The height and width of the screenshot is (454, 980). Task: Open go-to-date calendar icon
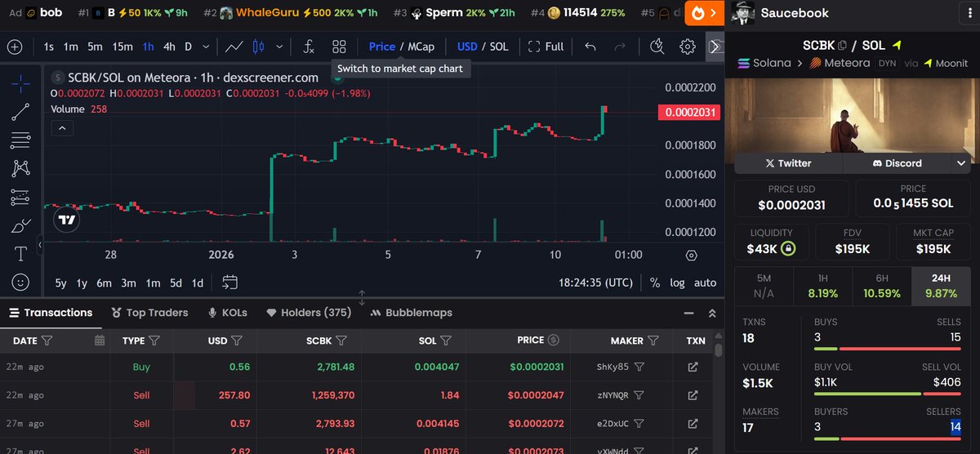230,283
